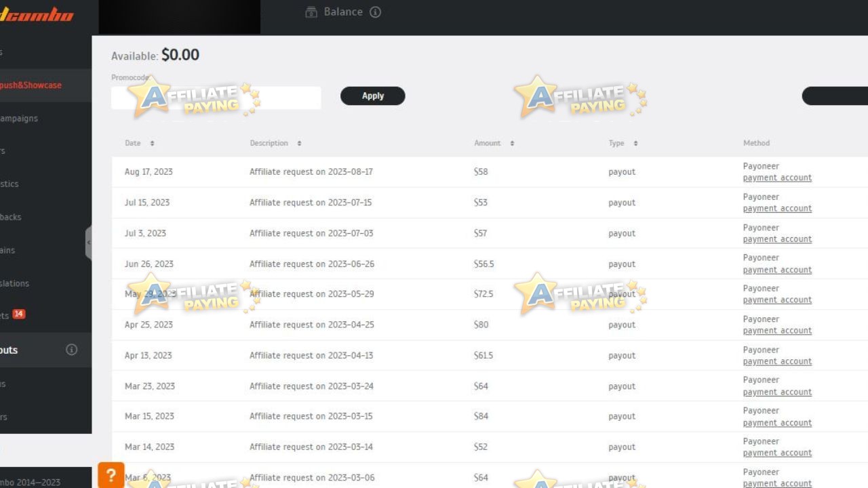Select the "Mar 23, 2023" date cell
The height and width of the screenshot is (488, 868).
coord(150,386)
